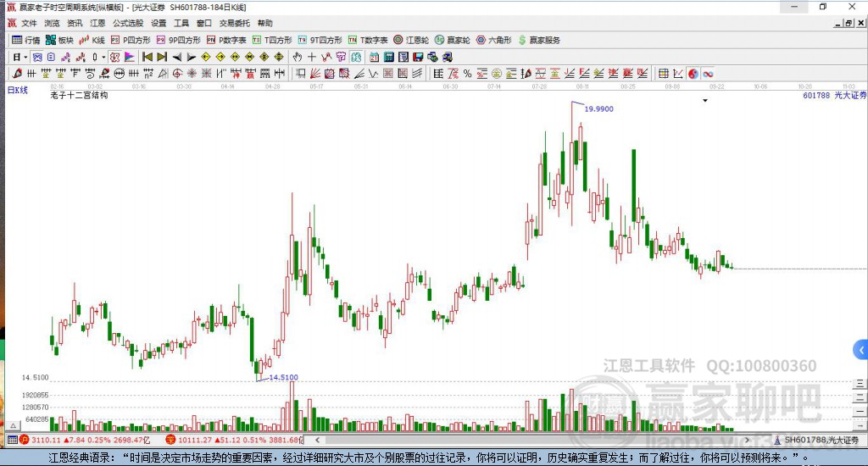Jump to first bar with skip-back icon
The height and width of the screenshot is (466, 868).
coord(147,57)
